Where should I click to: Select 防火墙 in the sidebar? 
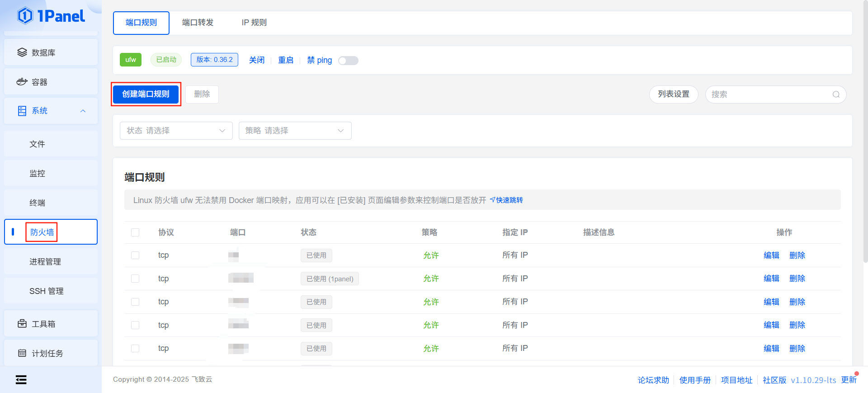[x=51, y=232]
